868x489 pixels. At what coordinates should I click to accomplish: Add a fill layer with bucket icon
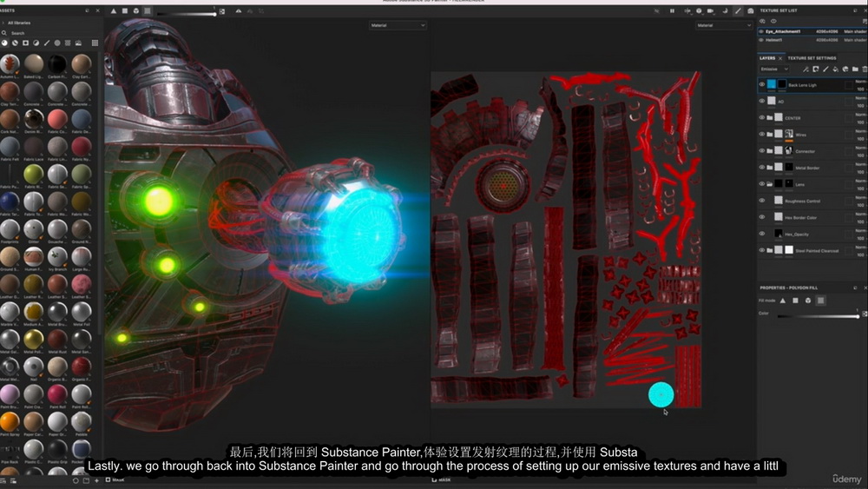pyautogui.click(x=835, y=69)
